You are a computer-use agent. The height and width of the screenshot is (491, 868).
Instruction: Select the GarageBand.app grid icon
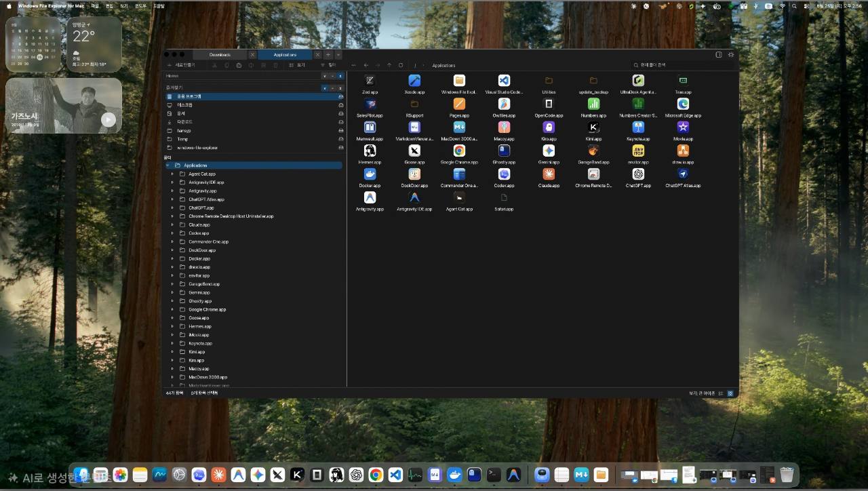(x=593, y=151)
